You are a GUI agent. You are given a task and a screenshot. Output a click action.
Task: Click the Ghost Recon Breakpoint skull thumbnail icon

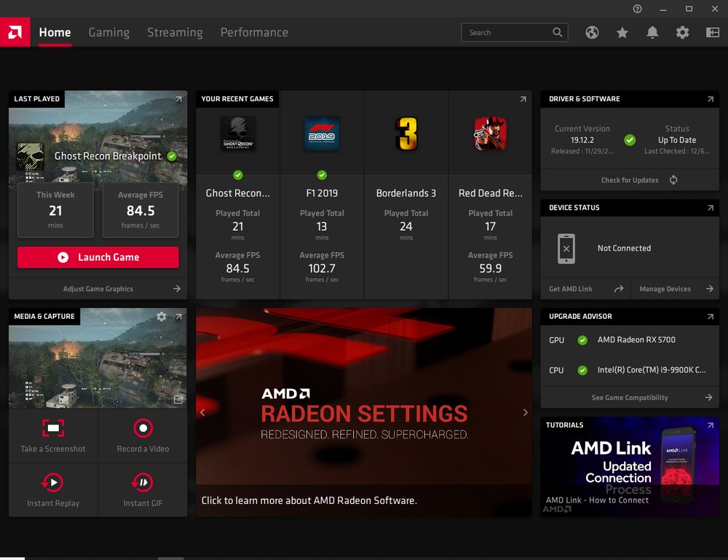point(30,156)
